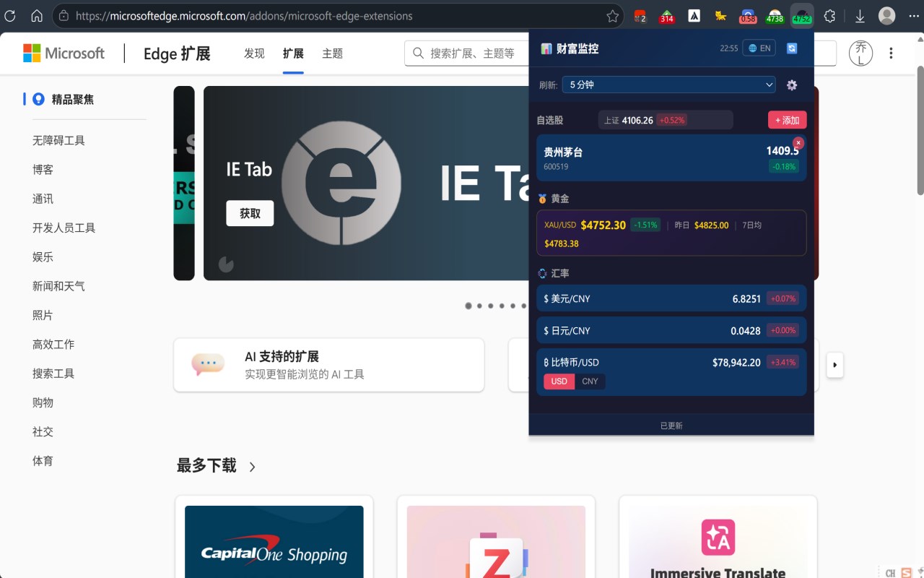Open the browser profile avatar

pyautogui.click(x=887, y=16)
